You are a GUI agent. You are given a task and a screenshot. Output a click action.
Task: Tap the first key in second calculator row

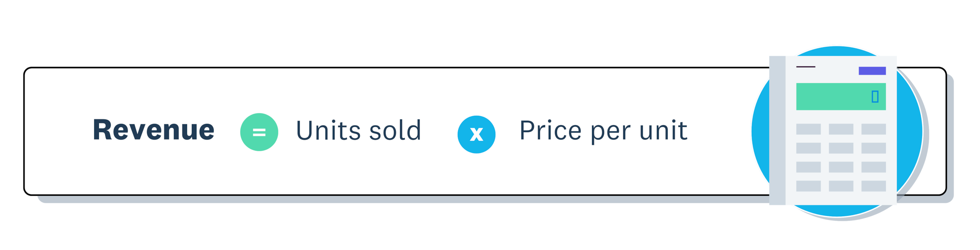[808, 148]
